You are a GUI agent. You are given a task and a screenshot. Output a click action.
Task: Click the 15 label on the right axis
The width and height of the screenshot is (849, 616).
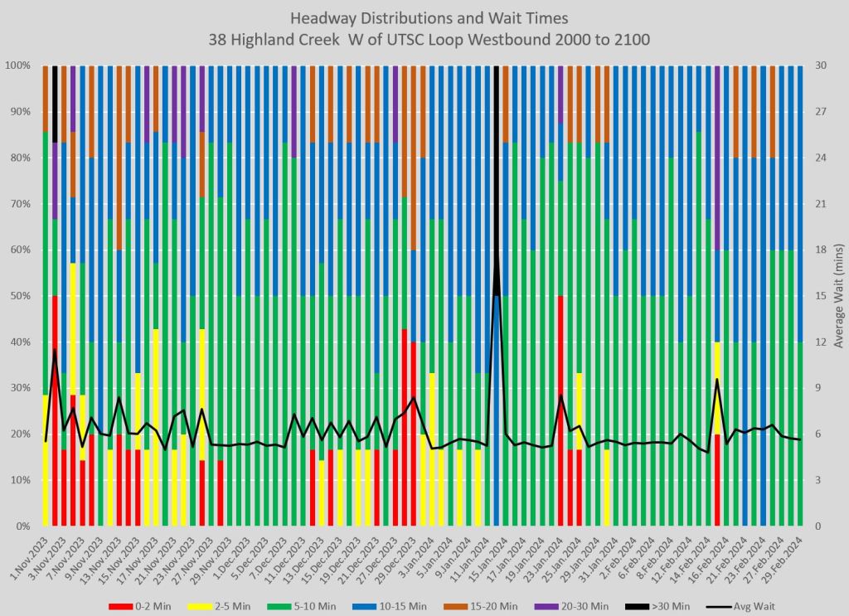point(818,296)
